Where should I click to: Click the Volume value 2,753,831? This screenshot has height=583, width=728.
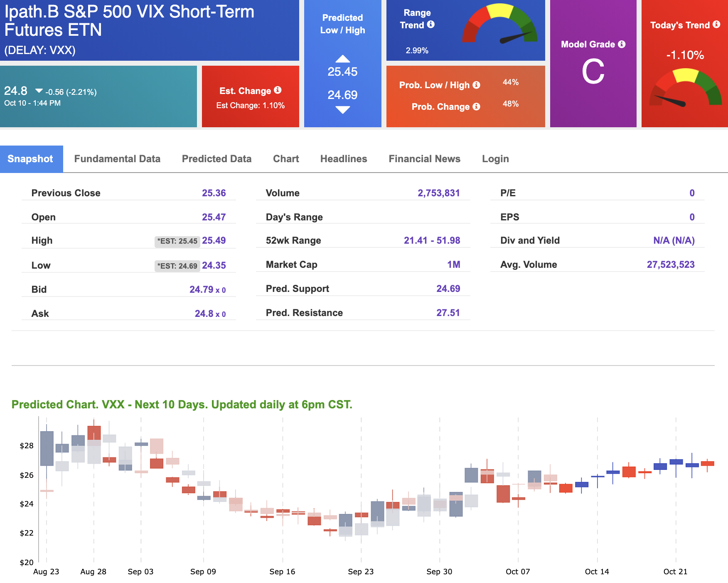point(439,193)
